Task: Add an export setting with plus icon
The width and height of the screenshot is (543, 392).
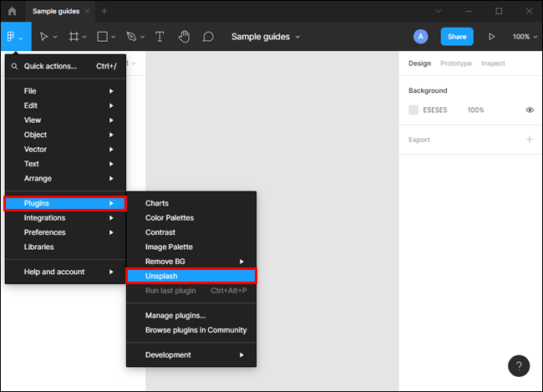Action: pos(529,140)
